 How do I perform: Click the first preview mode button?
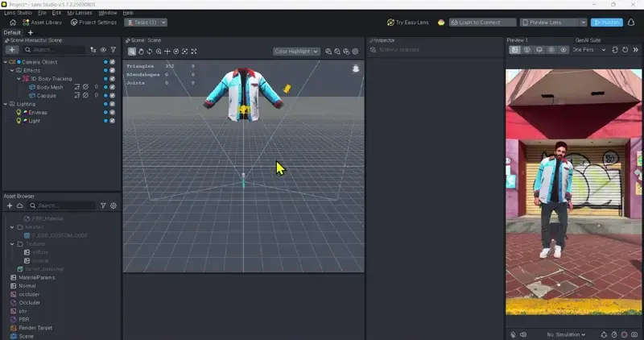click(514, 50)
